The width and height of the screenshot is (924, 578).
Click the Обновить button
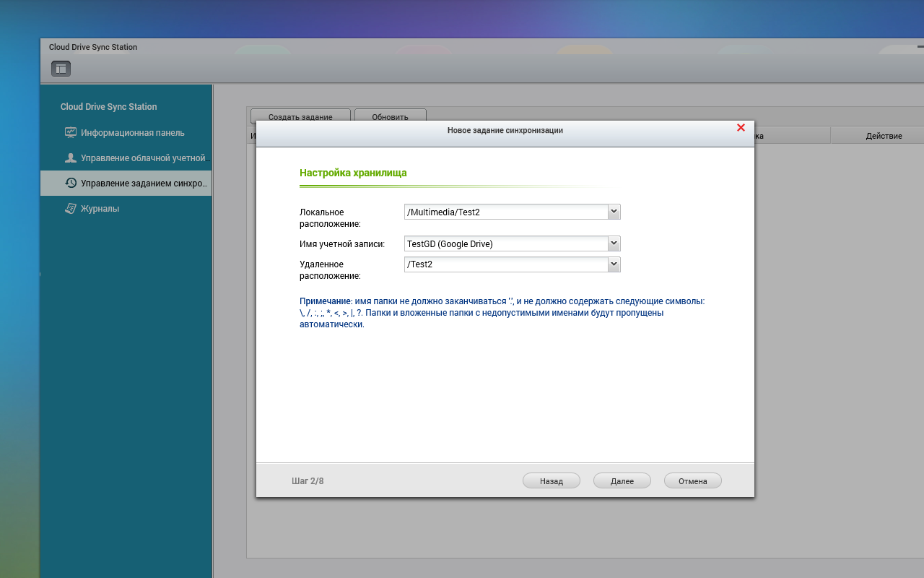coord(391,116)
